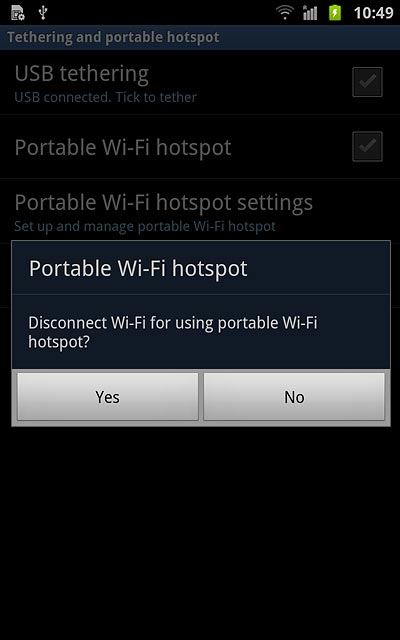Confirm the dialog by choosing Yes
Screen dimensions: 400x640
point(108,396)
